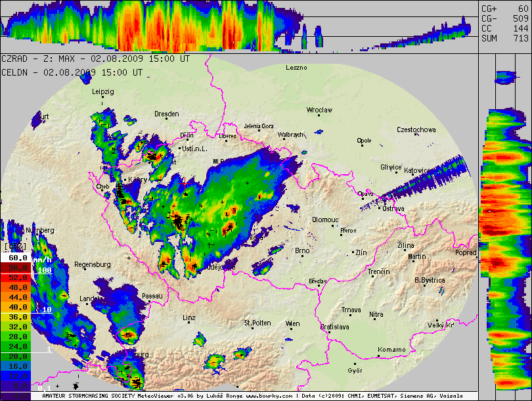Click the red crosshair marker on map
The width and height of the screenshot is (532, 401).
(185, 183)
